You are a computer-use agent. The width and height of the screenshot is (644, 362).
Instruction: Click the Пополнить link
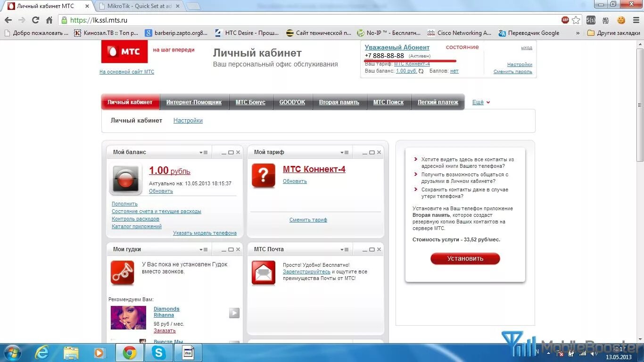click(124, 204)
